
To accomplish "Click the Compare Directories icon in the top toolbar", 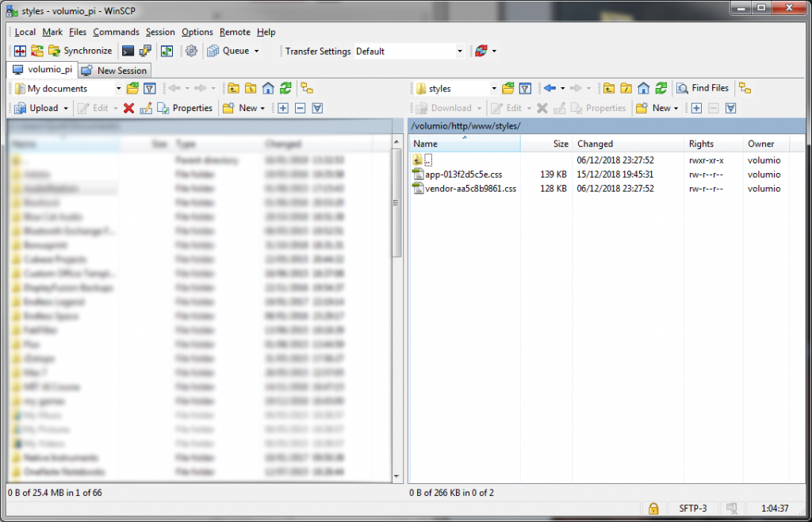I will 20,51.
